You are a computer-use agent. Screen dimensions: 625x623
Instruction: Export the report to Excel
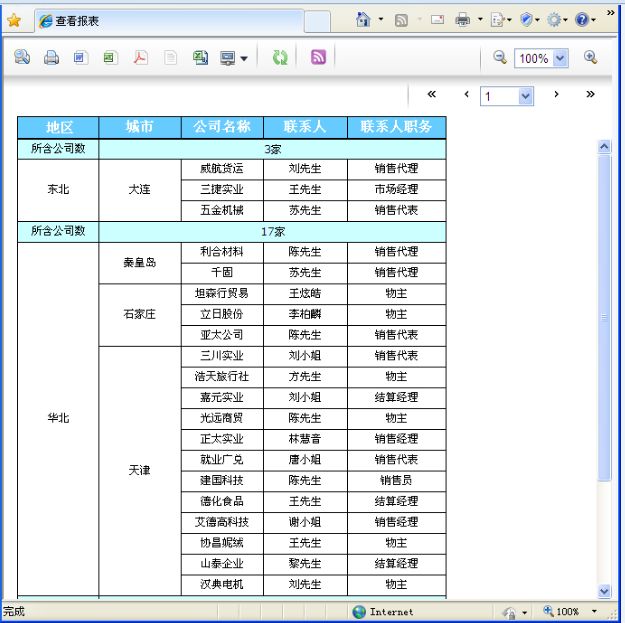109,58
